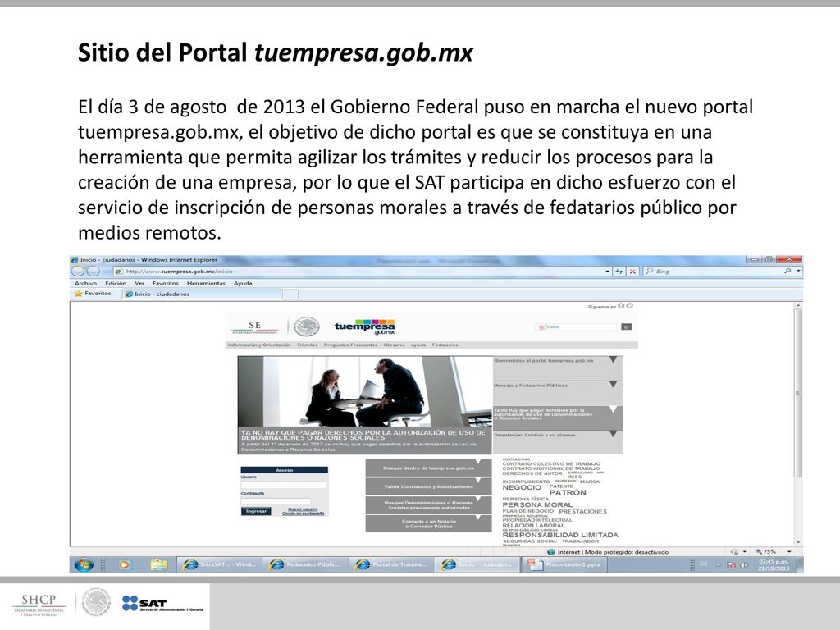Click the Usuario input field
This screenshot has width=840, height=630.
[x=284, y=484]
